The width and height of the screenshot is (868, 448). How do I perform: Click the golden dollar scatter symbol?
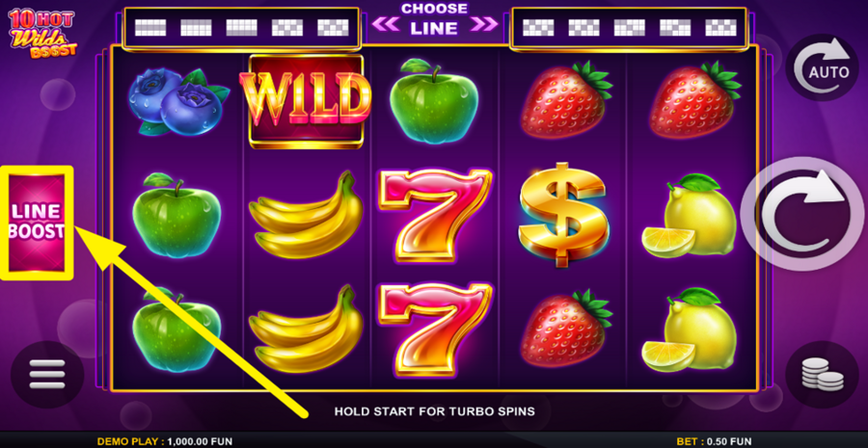pos(563,215)
